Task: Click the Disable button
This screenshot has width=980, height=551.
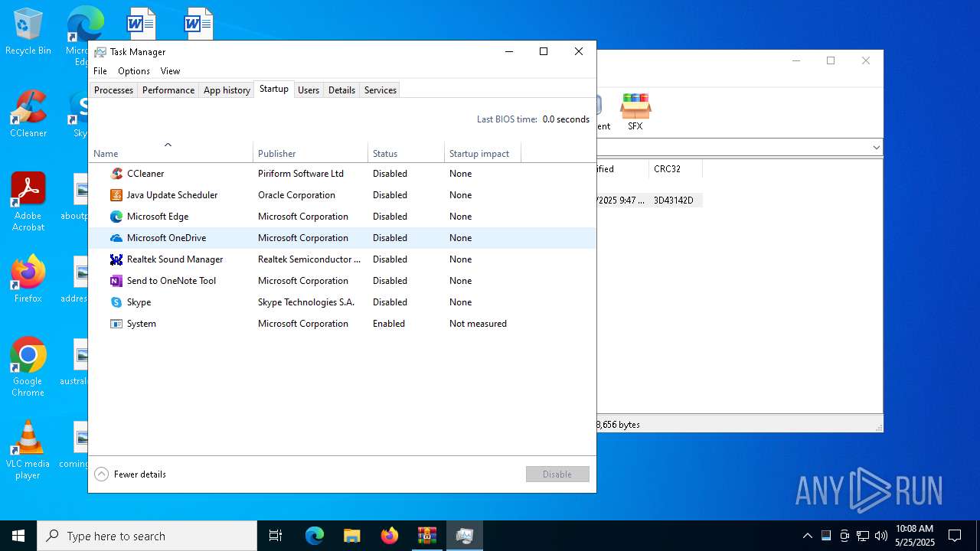Action: tap(557, 474)
